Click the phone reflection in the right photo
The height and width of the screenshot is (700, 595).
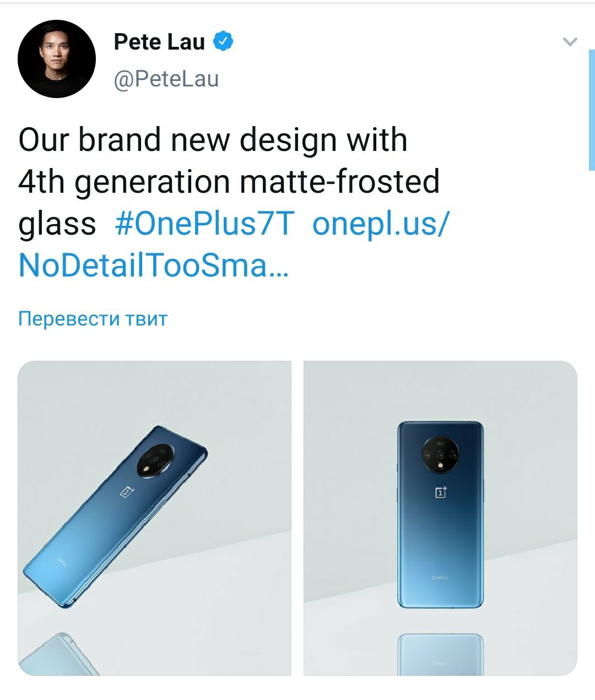coord(440,654)
